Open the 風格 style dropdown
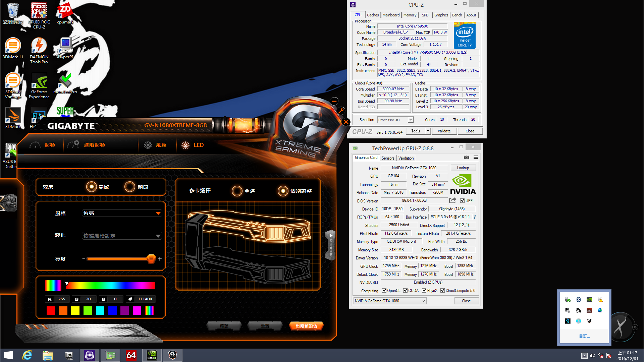 pyautogui.click(x=122, y=213)
